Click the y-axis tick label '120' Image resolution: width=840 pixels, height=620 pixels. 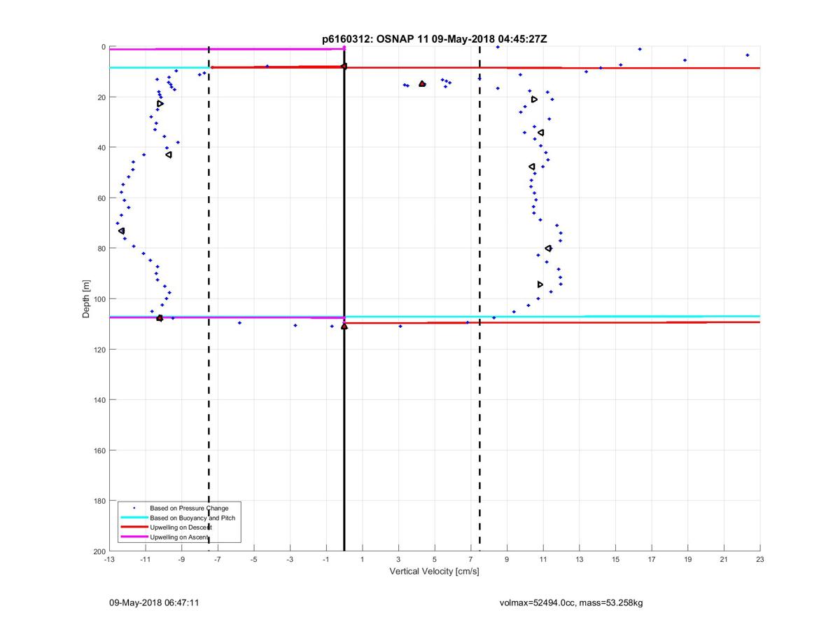pyautogui.click(x=99, y=350)
